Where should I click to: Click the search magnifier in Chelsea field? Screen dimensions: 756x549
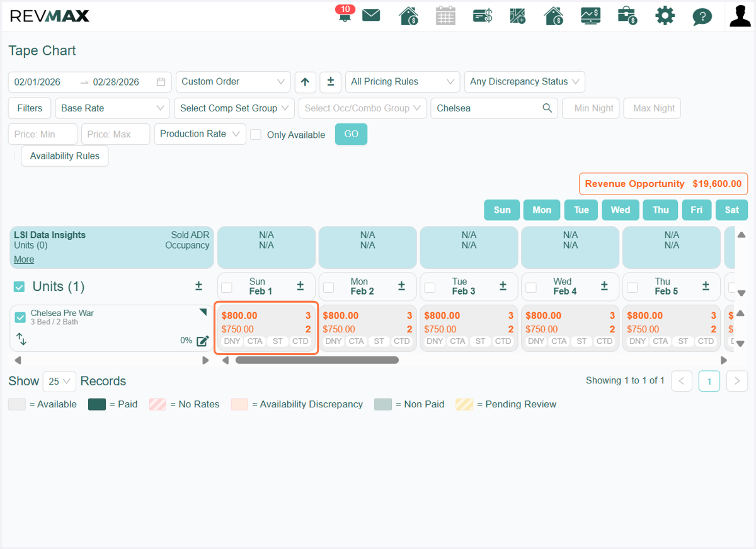[547, 108]
